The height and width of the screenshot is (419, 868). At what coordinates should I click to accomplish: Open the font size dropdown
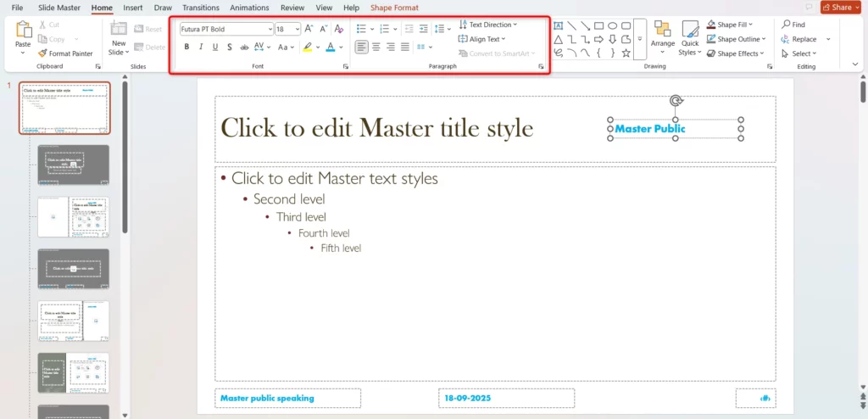tap(296, 29)
